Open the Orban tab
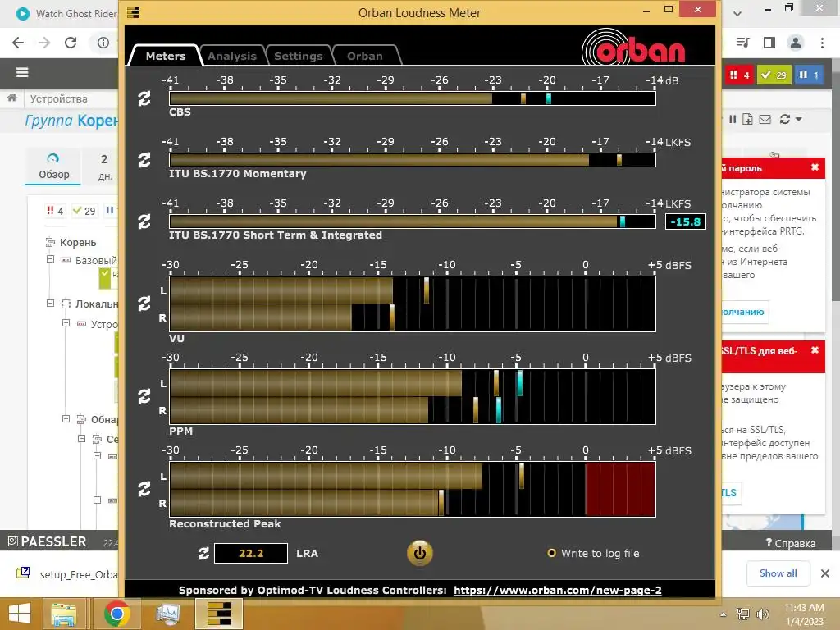 pyautogui.click(x=365, y=56)
